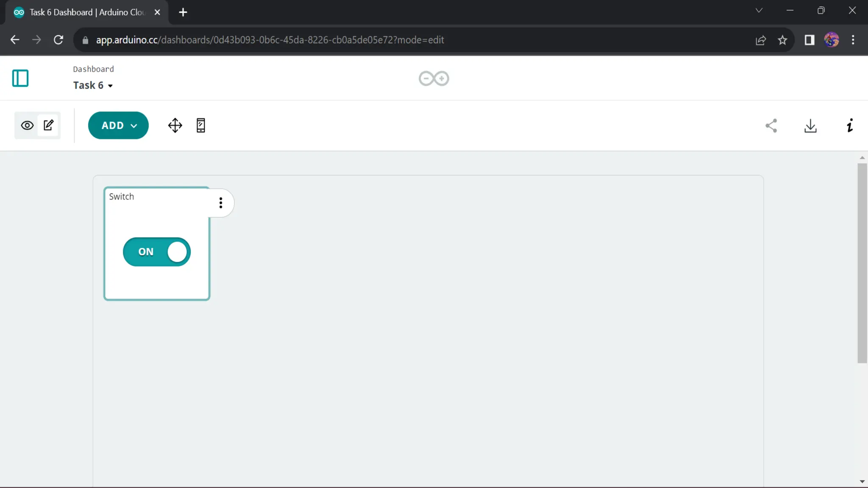Toggle the Switch widget ON control

point(157,252)
